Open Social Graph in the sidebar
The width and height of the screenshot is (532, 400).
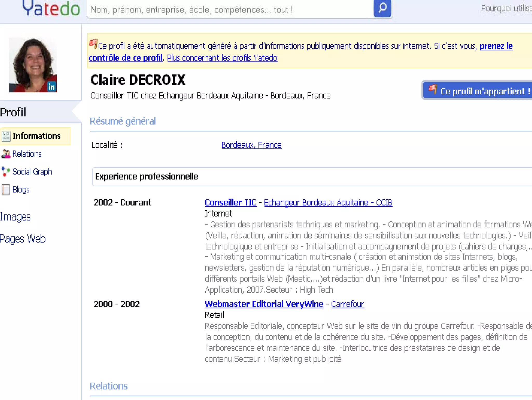(32, 172)
